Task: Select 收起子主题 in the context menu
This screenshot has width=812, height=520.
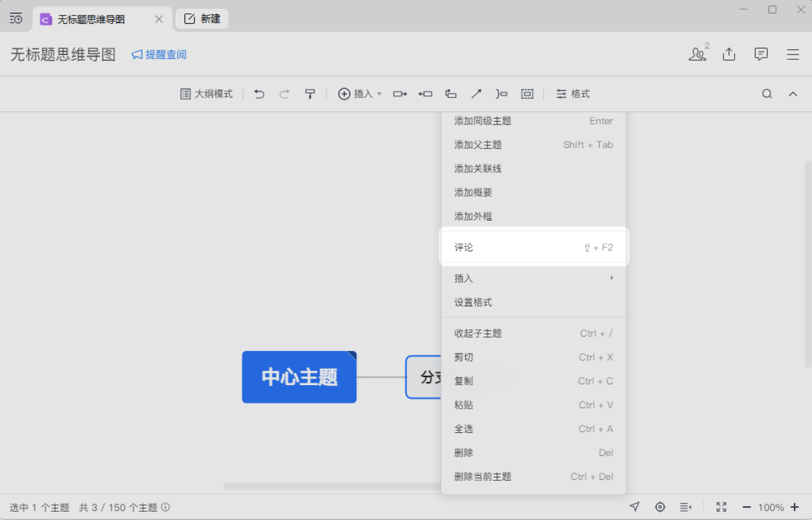Action: 534,333
